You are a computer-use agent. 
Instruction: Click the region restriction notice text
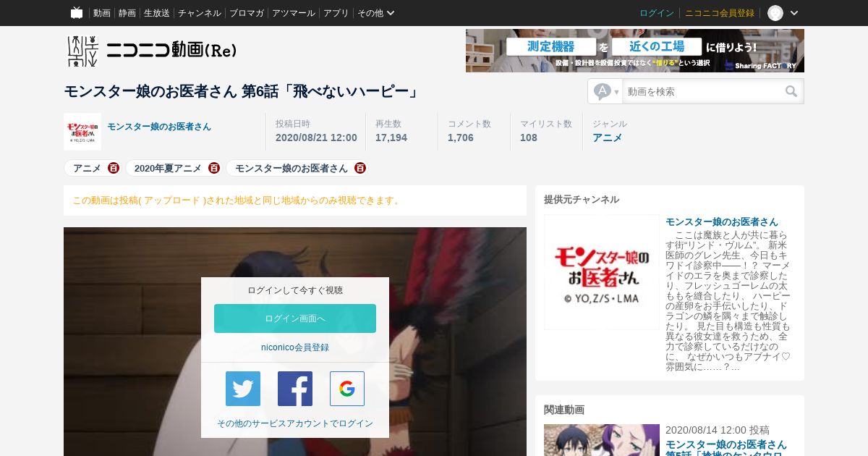(237, 200)
